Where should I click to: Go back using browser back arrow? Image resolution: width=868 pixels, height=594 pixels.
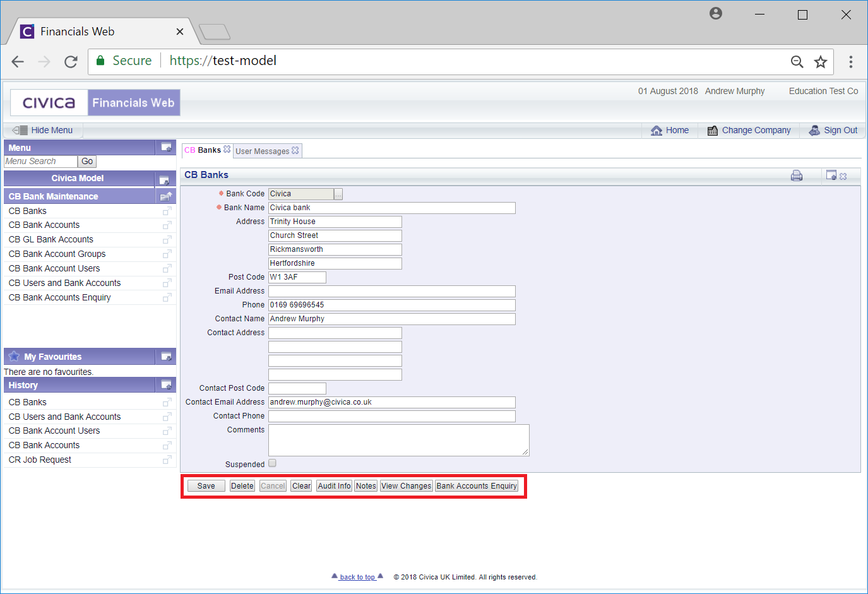[18, 61]
